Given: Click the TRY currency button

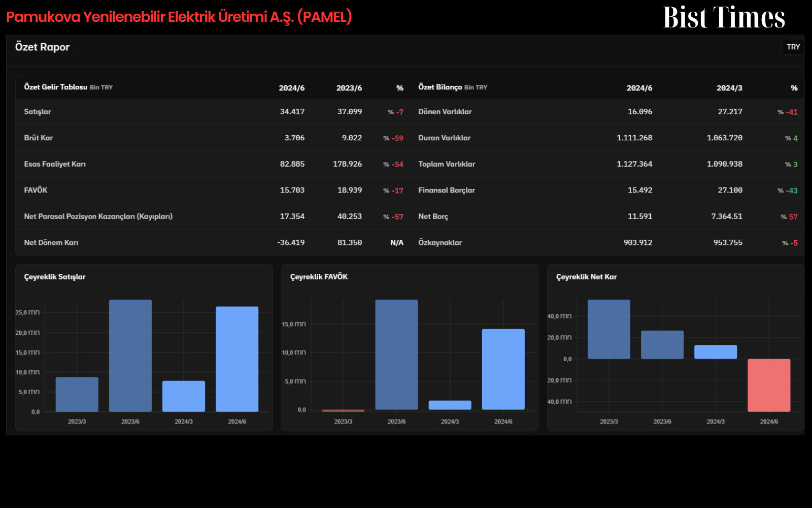Looking at the screenshot, I should click(x=793, y=47).
